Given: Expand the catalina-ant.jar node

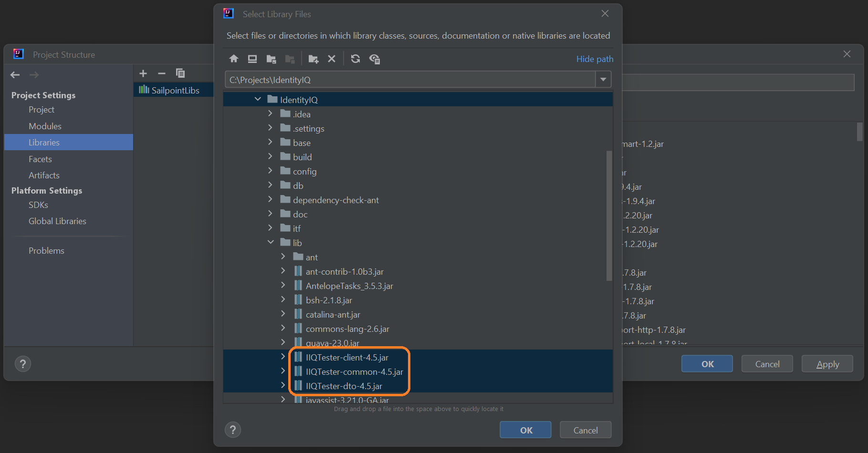Looking at the screenshot, I should [283, 314].
